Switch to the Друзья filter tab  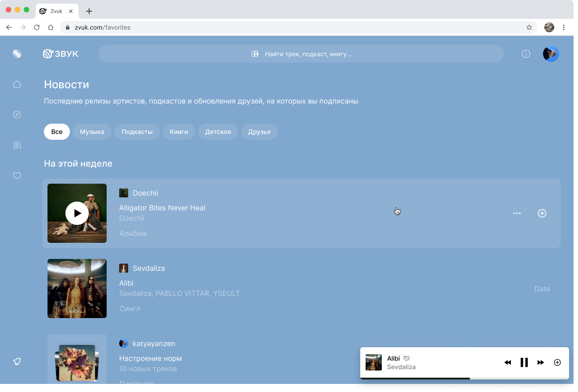coord(259,132)
